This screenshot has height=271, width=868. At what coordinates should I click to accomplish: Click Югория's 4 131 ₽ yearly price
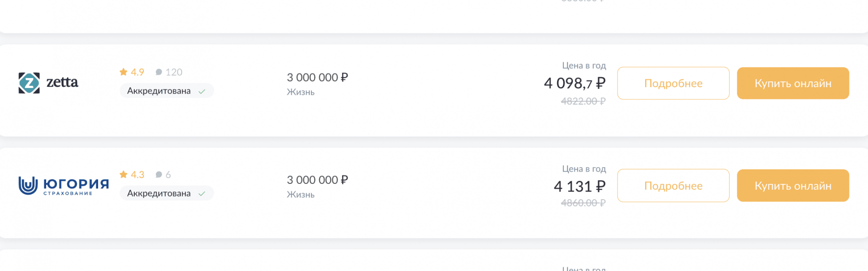[580, 186]
